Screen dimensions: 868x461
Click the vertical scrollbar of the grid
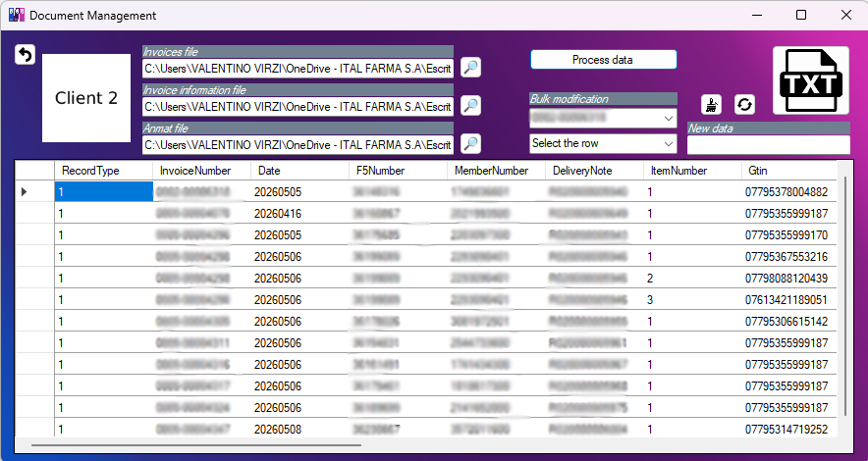pyautogui.click(x=845, y=296)
